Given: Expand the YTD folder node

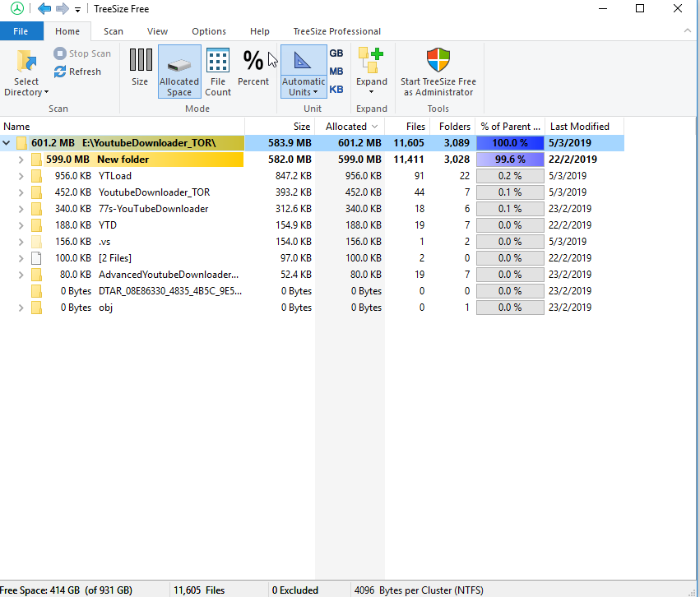Looking at the screenshot, I should tap(21, 225).
